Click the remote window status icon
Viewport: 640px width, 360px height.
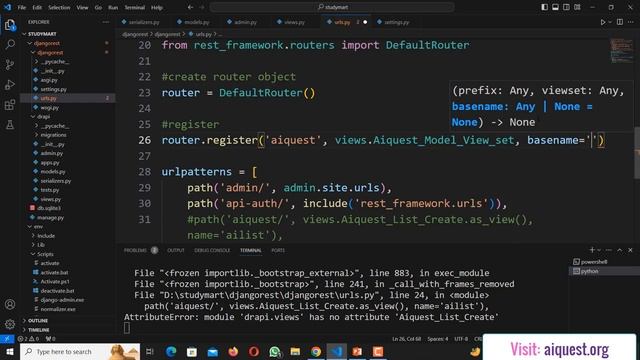tap(7, 339)
